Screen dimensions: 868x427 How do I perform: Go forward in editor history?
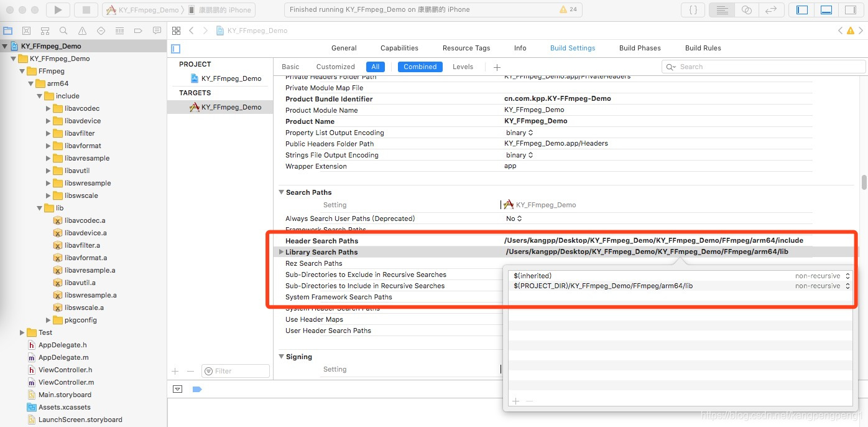click(205, 30)
